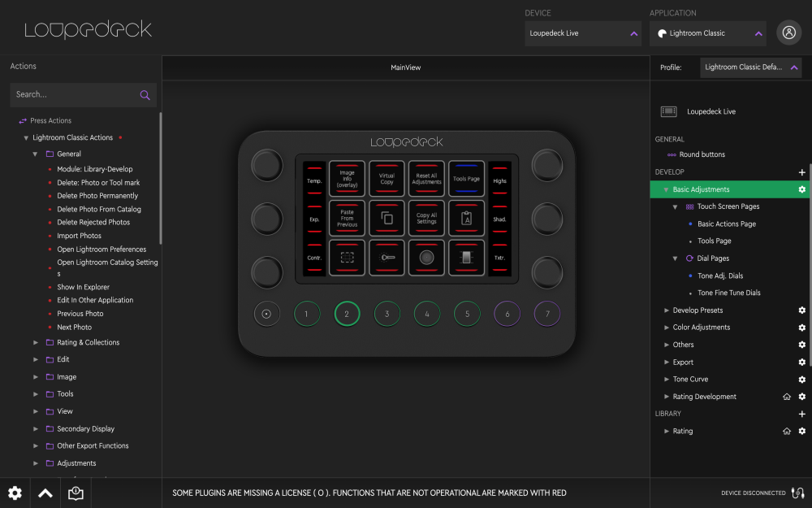Select Module: Library-Develop action
The height and width of the screenshot is (508, 812).
[x=95, y=169]
